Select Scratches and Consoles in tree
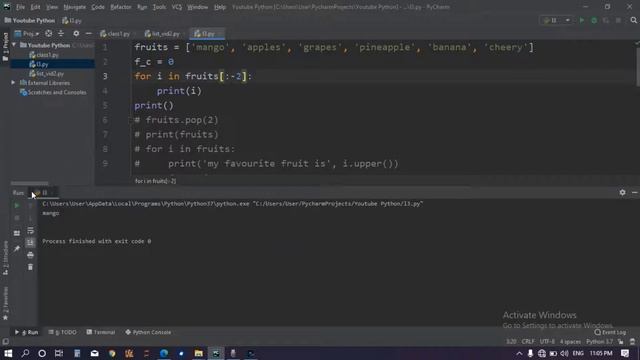 coord(53,92)
